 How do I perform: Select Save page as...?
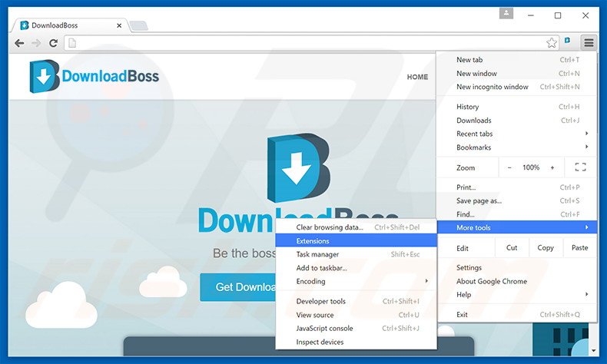coord(517,200)
